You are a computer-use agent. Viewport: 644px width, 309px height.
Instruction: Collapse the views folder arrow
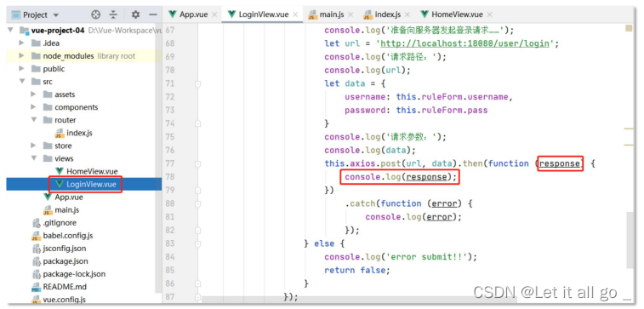pos(34,158)
